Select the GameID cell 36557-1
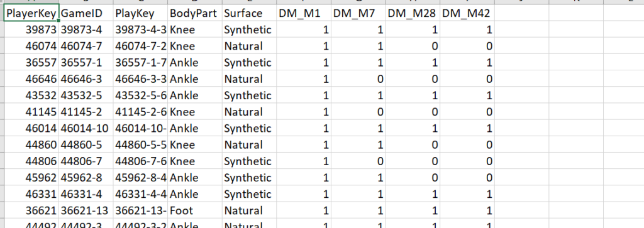 coord(86,62)
